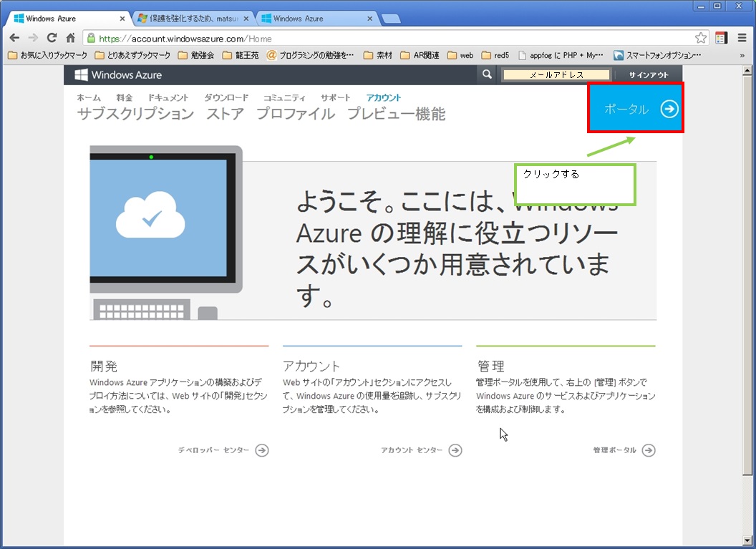Click the Windows Azure logo in header
Screen dimensions: 756x549
[x=118, y=74]
